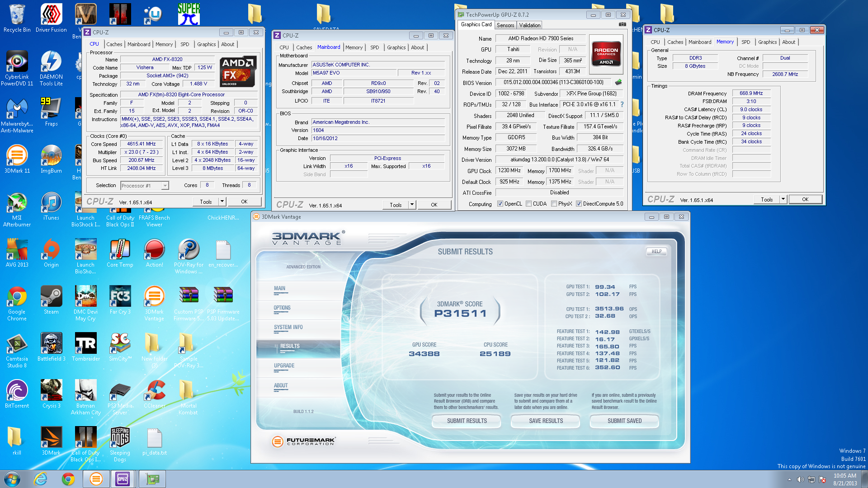Click the SAVE RESULTS button
This screenshot has width=868, height=488.
pos(546,421)
